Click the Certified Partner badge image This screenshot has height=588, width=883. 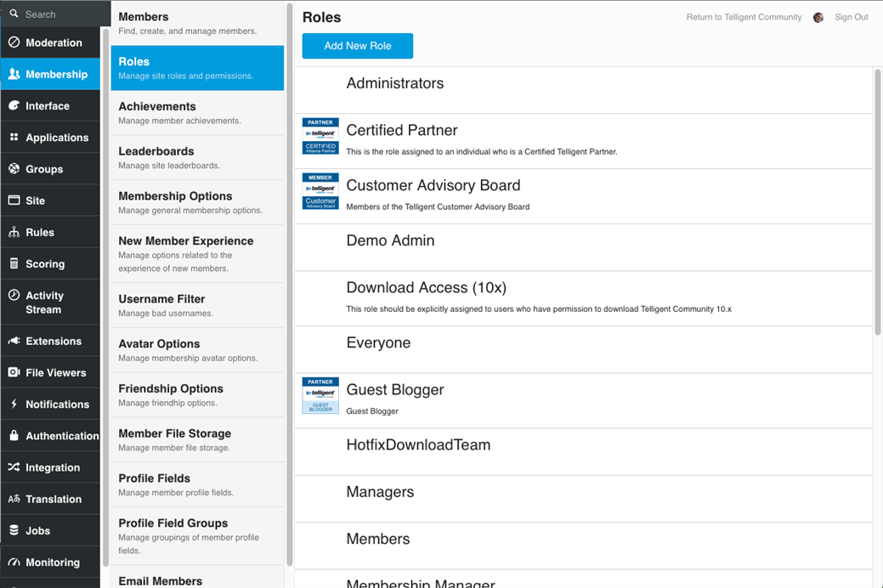[x=320, y=136]
